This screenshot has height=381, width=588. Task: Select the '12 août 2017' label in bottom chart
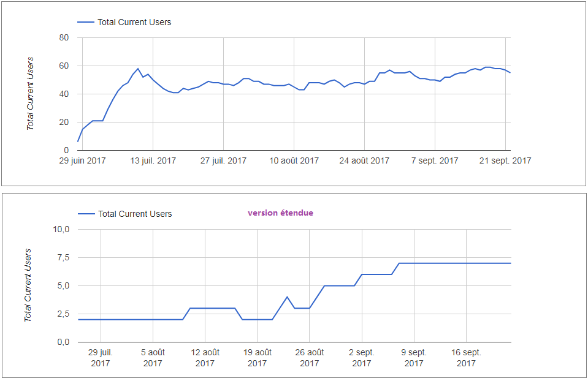(205, 358)
